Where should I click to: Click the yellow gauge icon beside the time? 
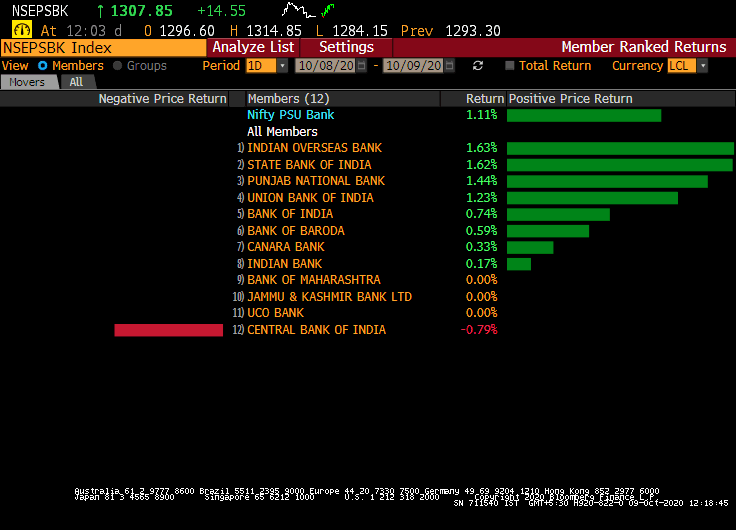coord(21,30)
